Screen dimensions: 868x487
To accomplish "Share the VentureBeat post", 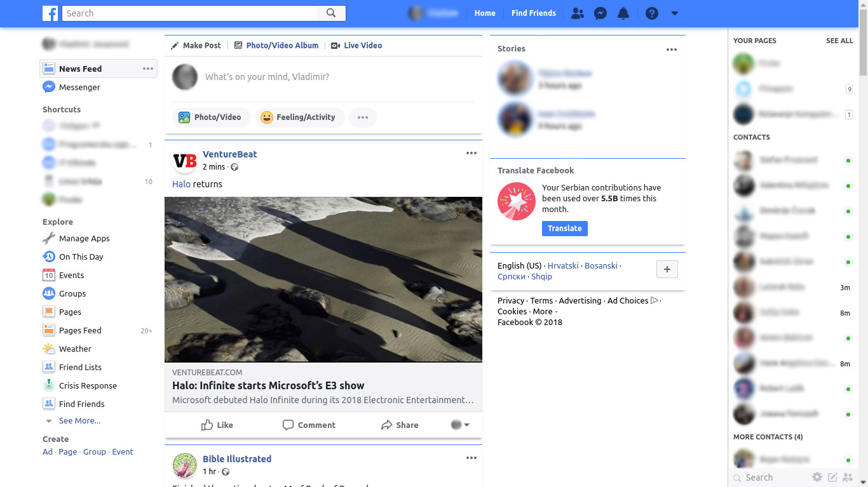I will pyautogui.click(x=400, y=425).
